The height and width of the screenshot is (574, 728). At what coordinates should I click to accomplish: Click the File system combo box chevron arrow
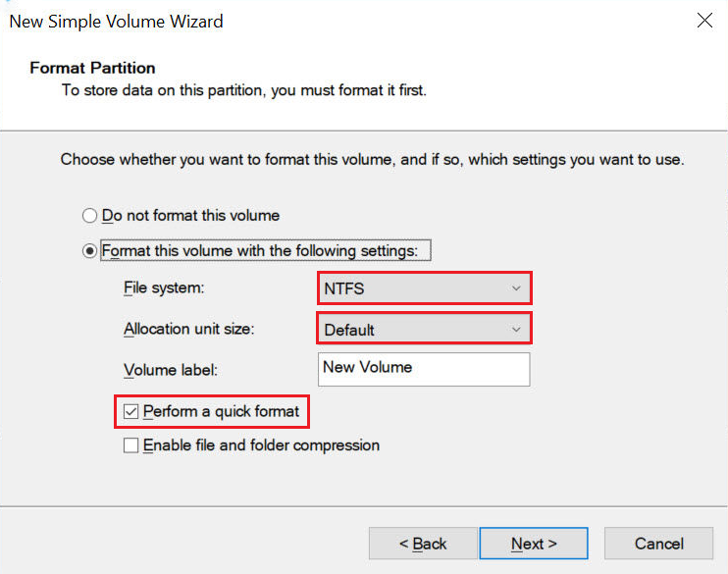click(x=517, y=288)
